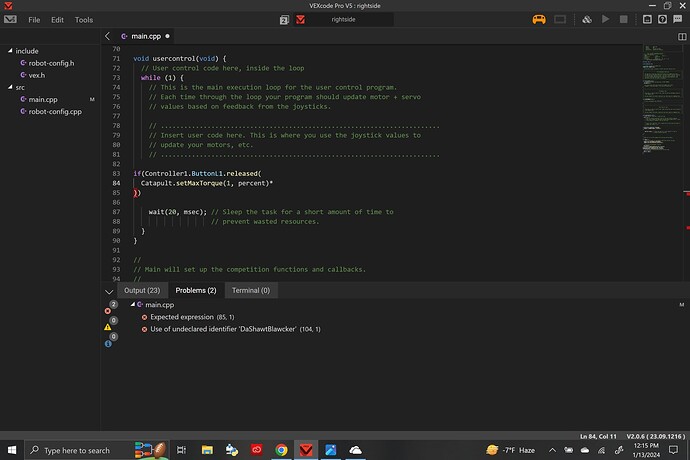Click the split editor icon
Screen dimensions: 690x460
(x=682, y=37)
